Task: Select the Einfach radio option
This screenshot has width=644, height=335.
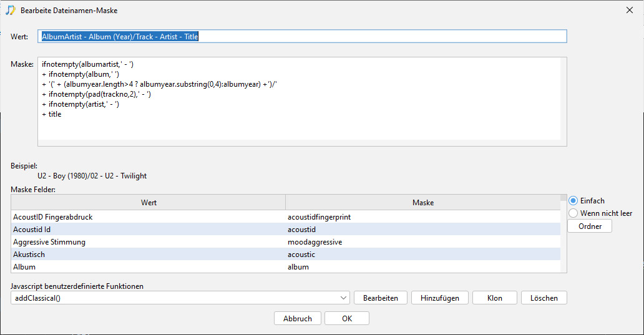Action: (573, 201)
